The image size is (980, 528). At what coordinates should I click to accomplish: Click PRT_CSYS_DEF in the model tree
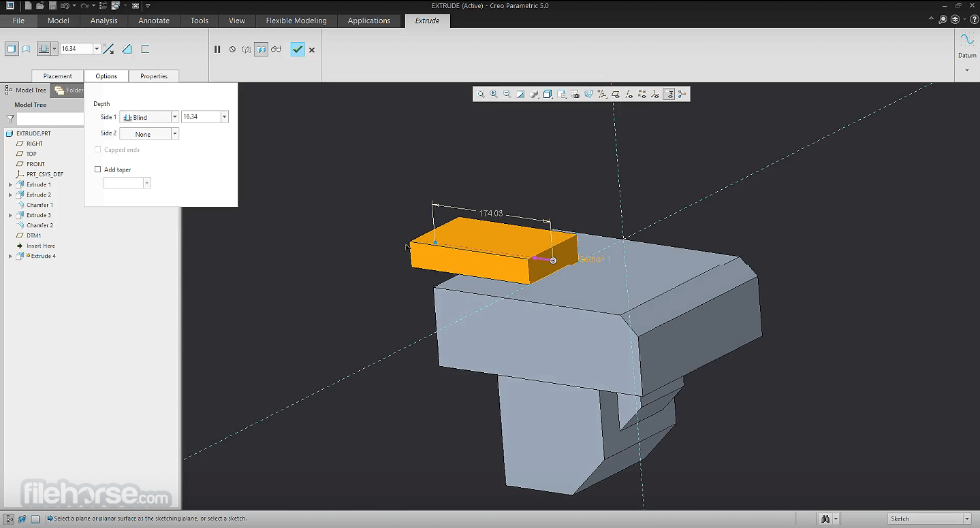tap(45, 174)
